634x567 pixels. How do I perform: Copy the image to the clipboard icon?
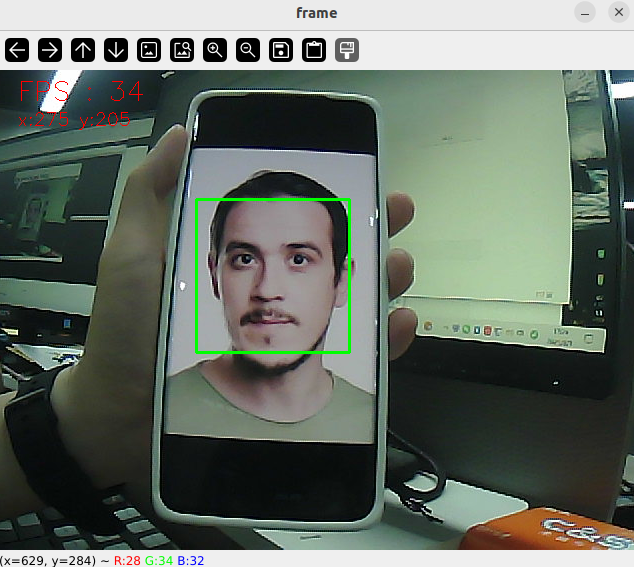pos(314,50)
